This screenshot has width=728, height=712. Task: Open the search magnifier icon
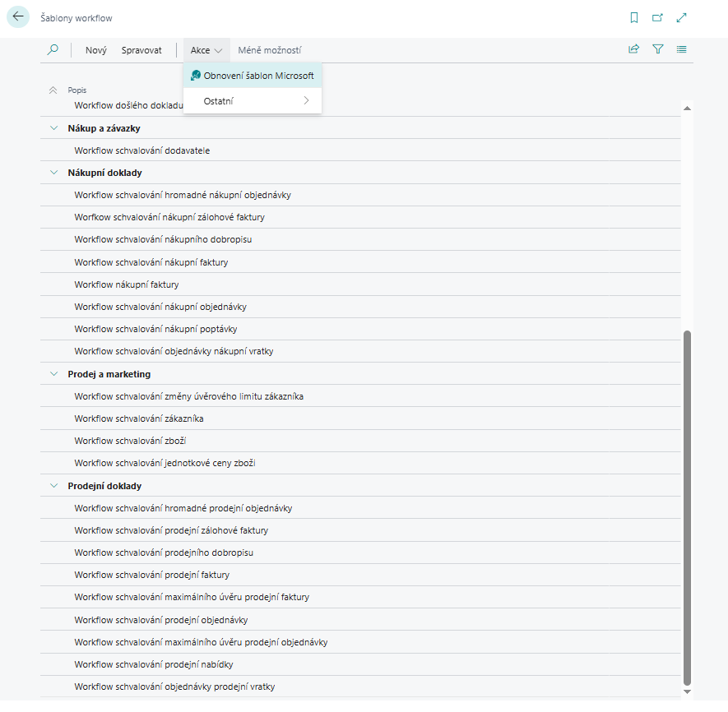pyautogui.click(x=53, y=49)
